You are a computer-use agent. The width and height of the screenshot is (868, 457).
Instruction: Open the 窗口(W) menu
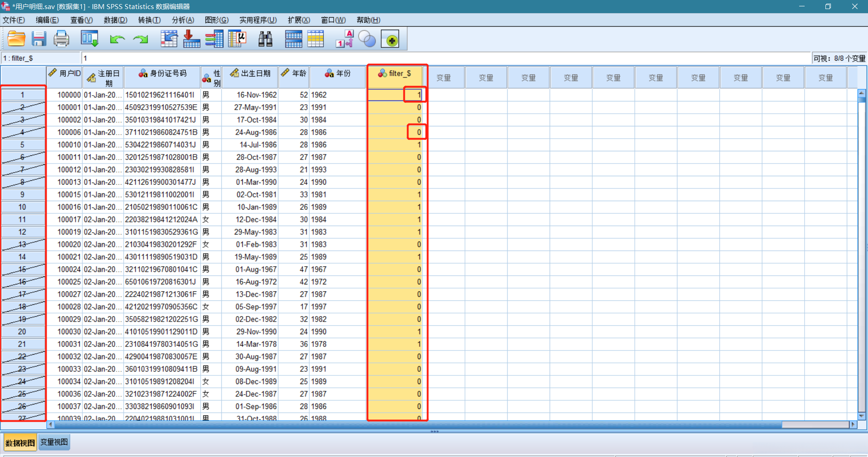point(333,20)
